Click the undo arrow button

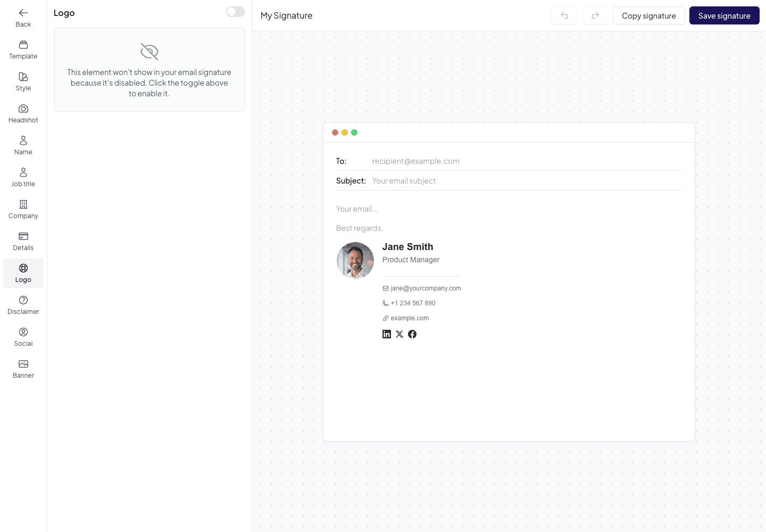(x=564, y=15)
